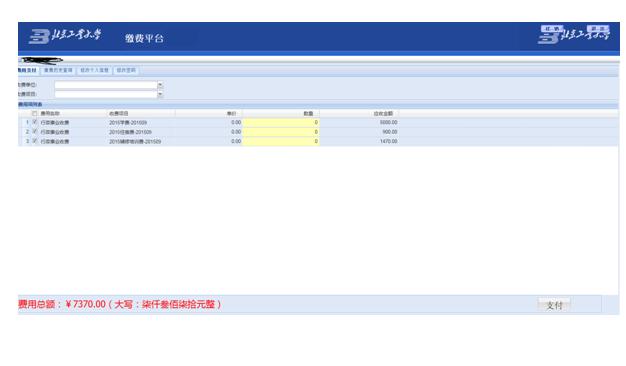Click unit price 0.00 in the 900.00 row
The width and height of the screenshot is (626, 366).
coord(236,132)
